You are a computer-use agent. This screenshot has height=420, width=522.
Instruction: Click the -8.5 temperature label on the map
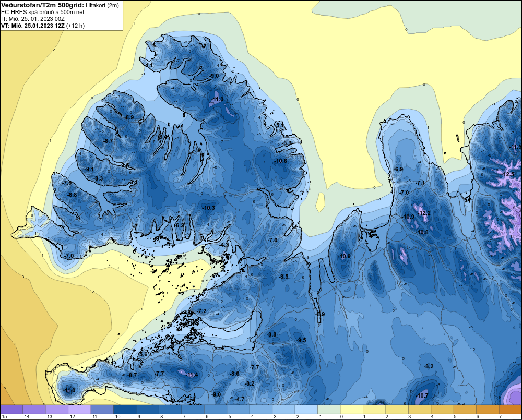pyautogui.click(x=283, y=277)
